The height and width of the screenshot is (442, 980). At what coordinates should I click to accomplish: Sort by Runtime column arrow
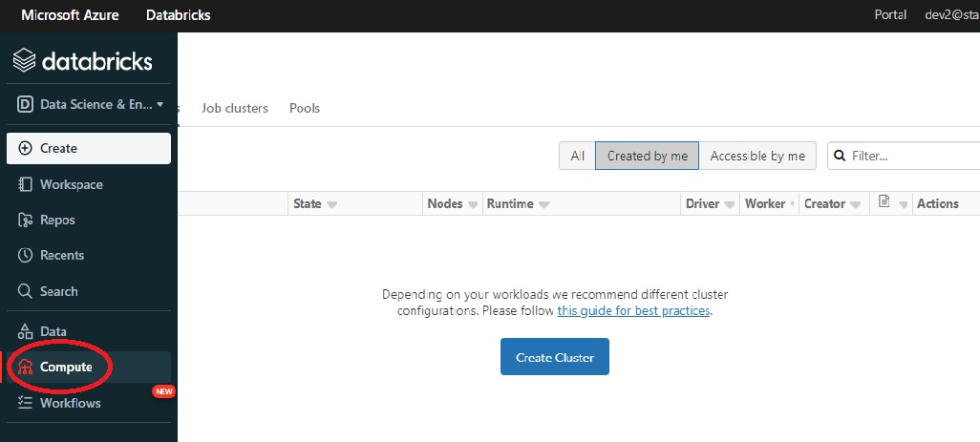543,204
